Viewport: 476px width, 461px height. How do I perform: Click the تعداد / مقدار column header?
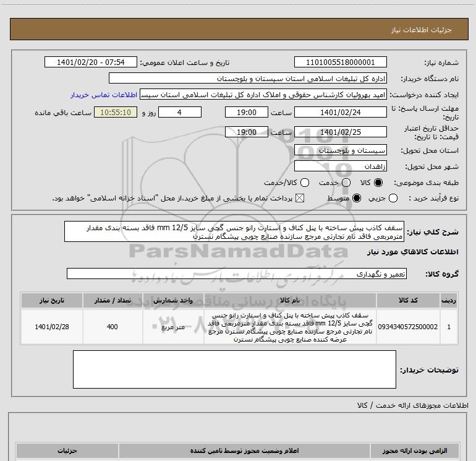pos(113,301)
